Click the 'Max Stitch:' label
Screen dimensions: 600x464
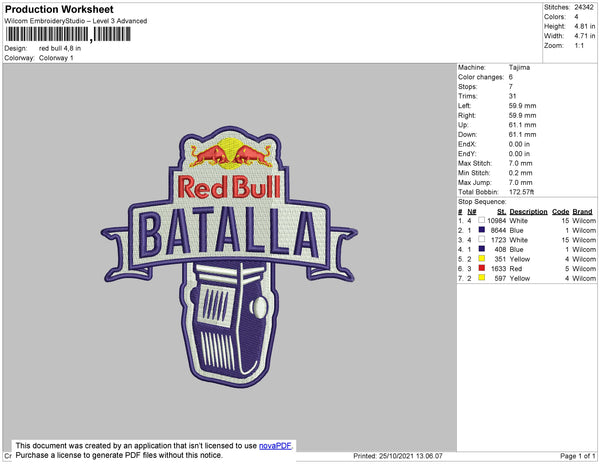pos(475,163)
